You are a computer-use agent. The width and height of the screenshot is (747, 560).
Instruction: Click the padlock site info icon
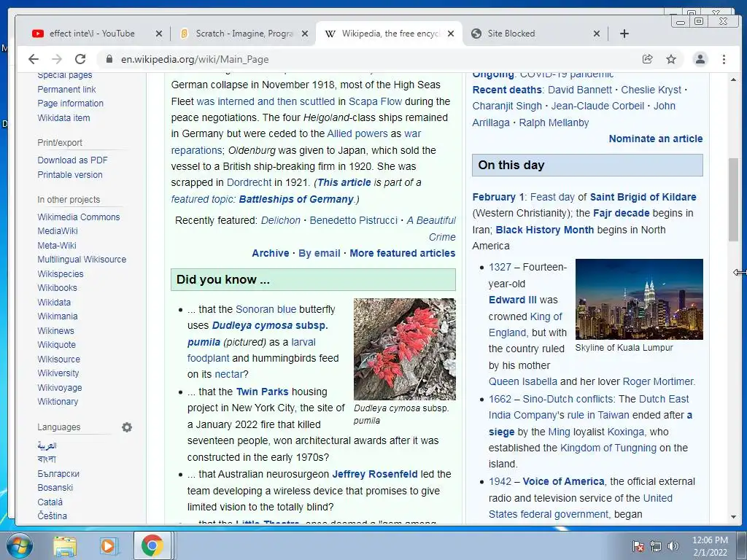pyautogui.click(x=109, y=59)
